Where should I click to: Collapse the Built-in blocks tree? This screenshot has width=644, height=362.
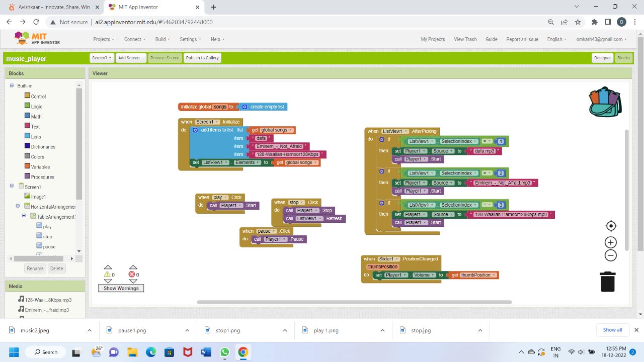[x=12, y=86]
